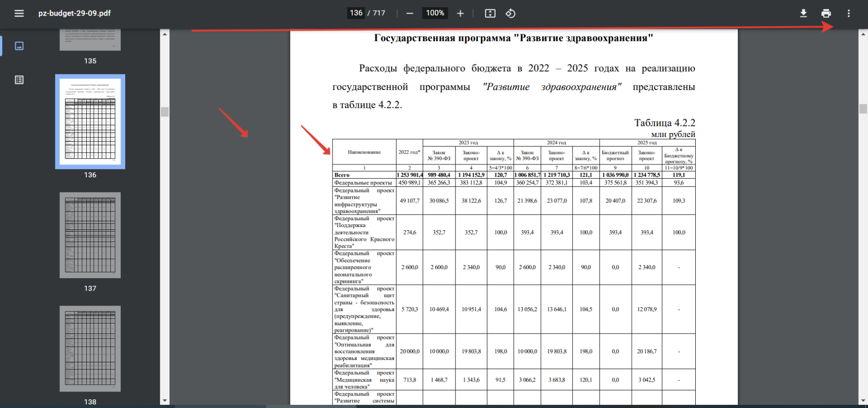Click the "2024 год" header cell
868x408 pixels.
click(556, 143)
